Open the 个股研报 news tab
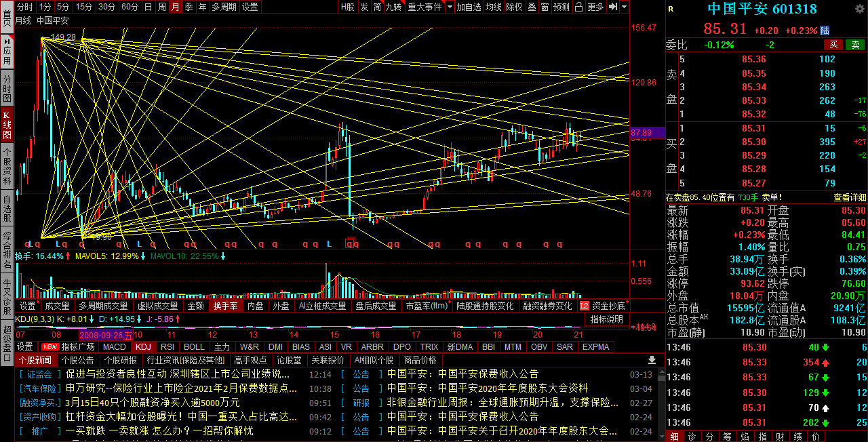Image resolution: width=868 pixels, height=442 pixels. [119, 360]
